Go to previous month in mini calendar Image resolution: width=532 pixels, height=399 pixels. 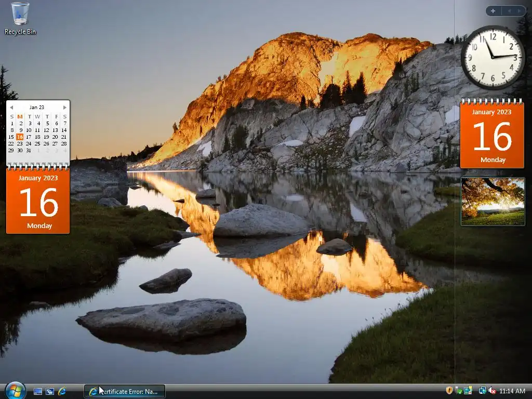11,107
